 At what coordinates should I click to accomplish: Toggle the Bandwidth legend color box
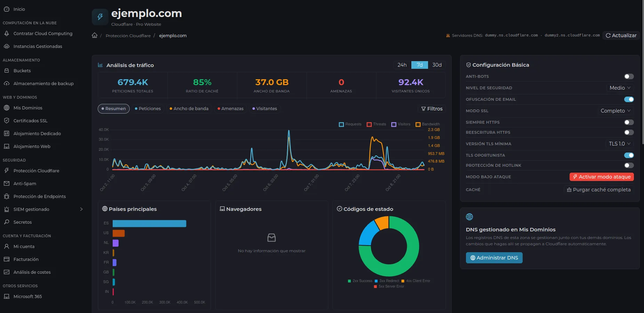[418, 124]
